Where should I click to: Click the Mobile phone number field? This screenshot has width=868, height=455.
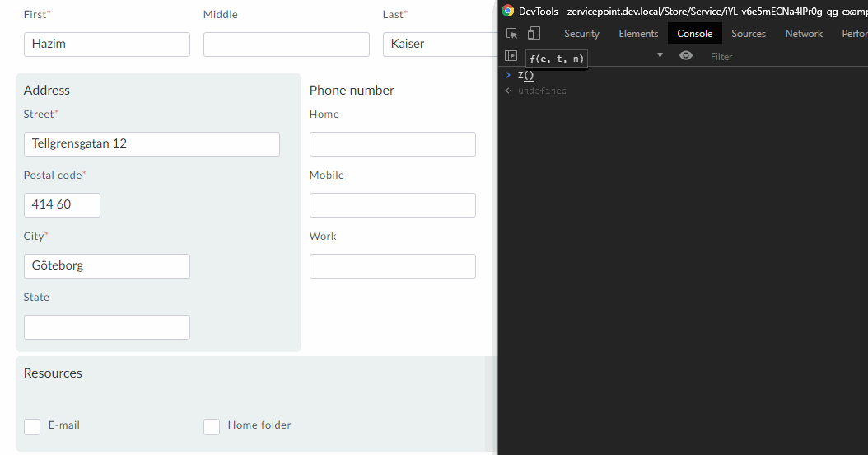[x=393, y=205]
